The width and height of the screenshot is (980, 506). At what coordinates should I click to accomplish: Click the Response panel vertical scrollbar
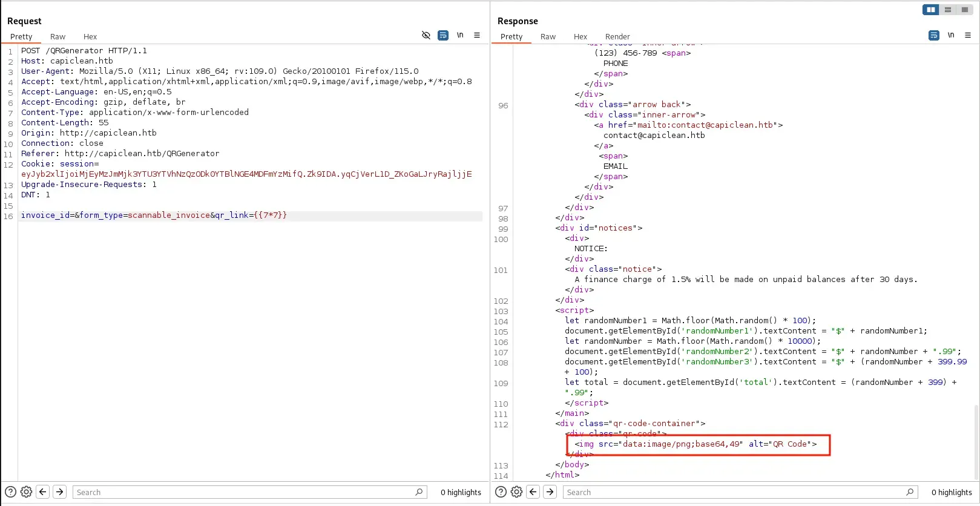976,442
